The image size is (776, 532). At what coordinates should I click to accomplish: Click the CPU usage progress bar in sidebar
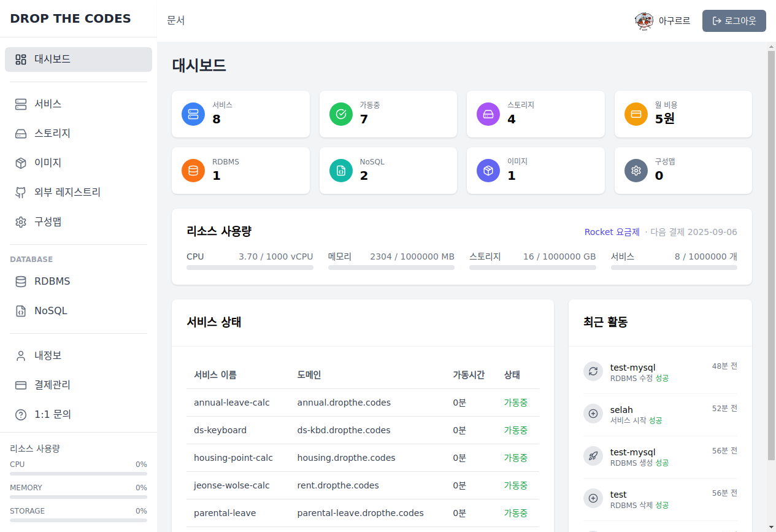(78, 472)
